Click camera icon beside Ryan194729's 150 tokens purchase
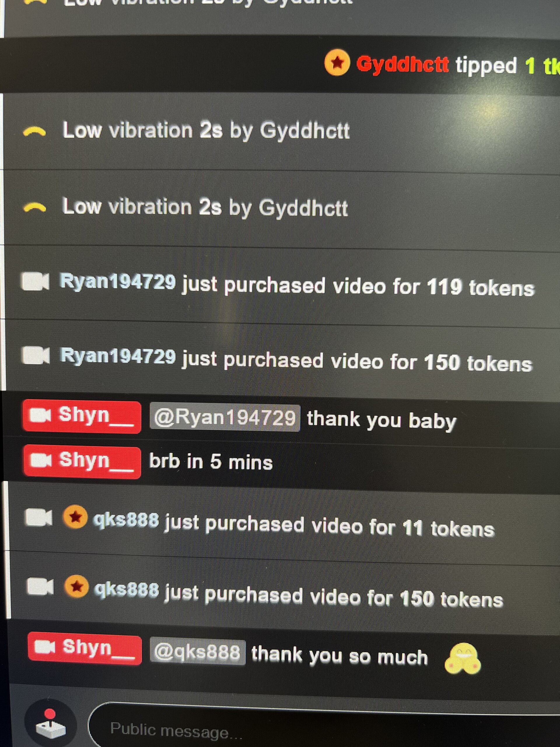560x747 pixels. 36,356
